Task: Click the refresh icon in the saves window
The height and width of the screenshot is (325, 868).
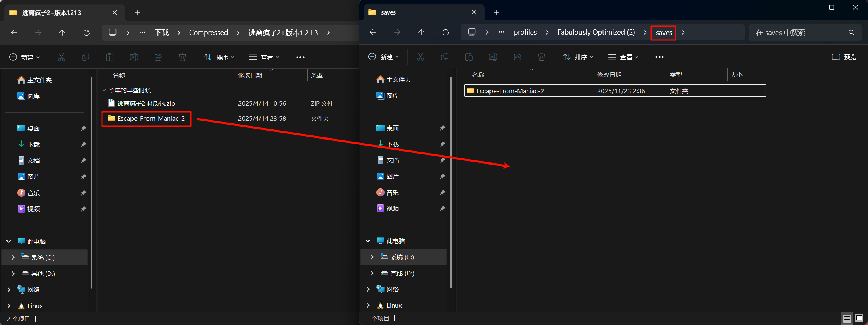Action: (446, 32)
